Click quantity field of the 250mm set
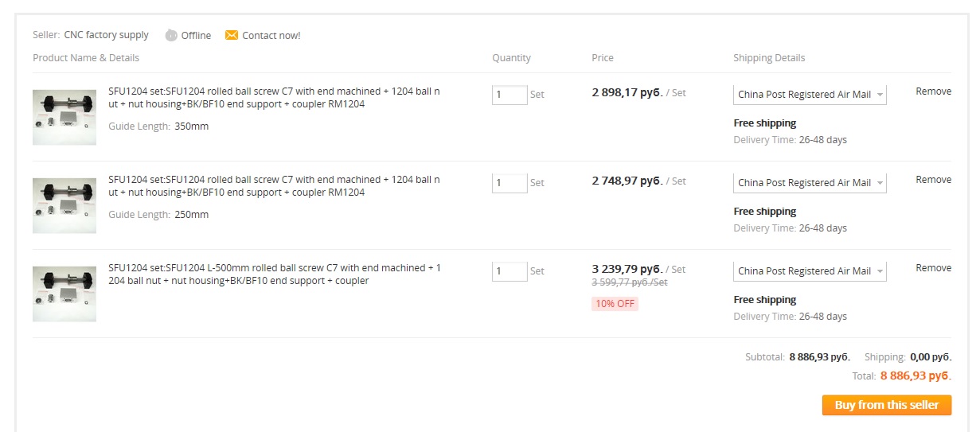 point(510,183)
